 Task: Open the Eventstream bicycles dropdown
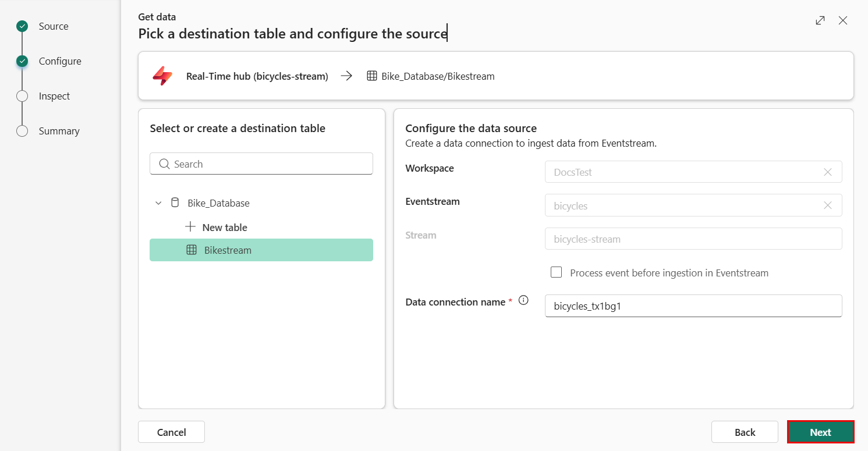(681, 205)
